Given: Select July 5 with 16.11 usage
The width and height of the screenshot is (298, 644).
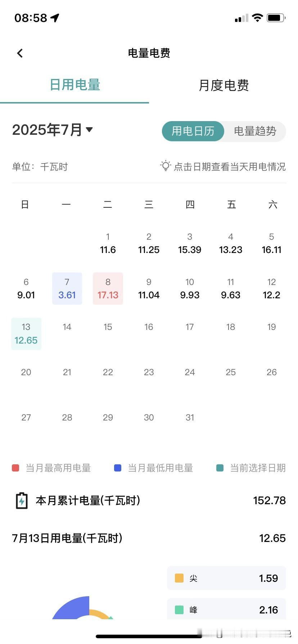Looking at the screenshot, I should 271,243.
